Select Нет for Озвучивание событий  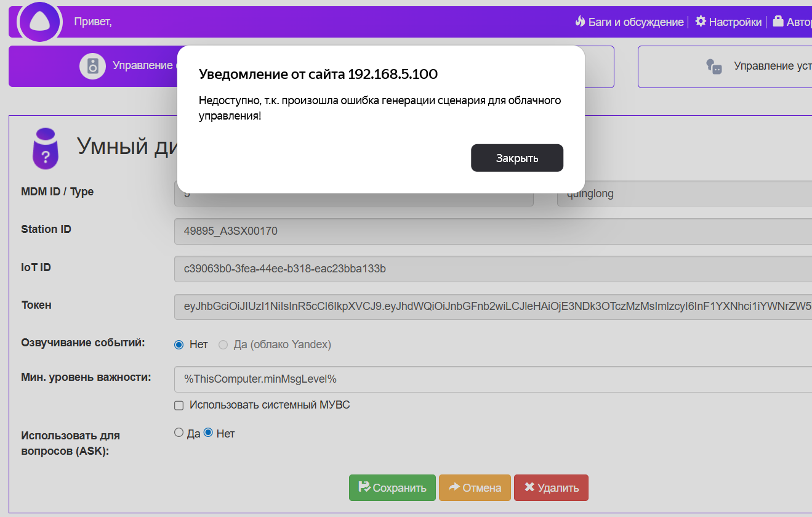(x=179, y=345)
